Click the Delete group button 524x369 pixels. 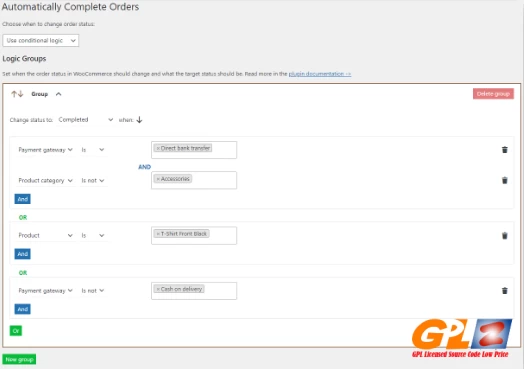pyautogui.click(x=493, y=94)
